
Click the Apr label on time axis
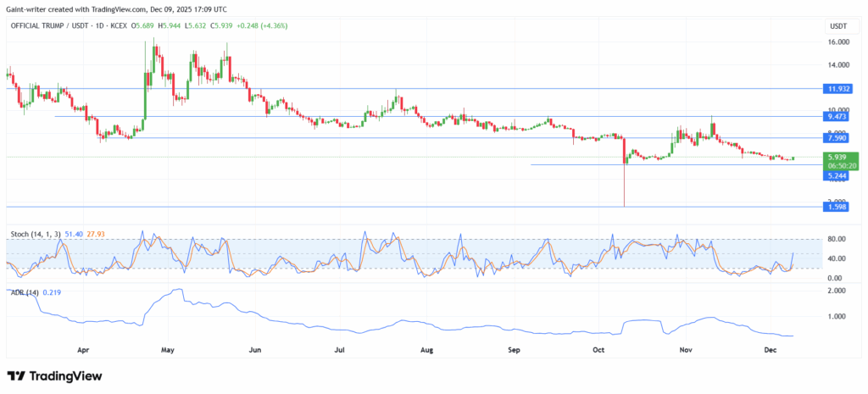(x=83, y=350)
